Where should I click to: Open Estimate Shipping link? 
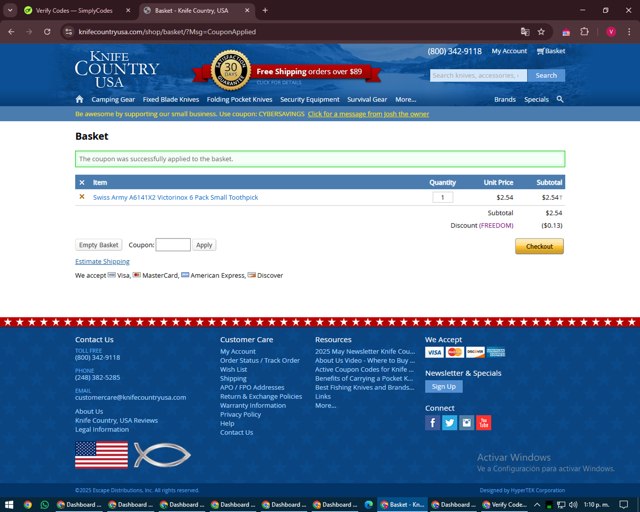pos(102,261)
